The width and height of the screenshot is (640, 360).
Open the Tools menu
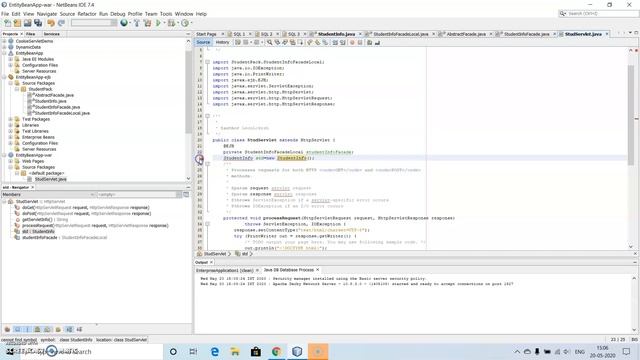coord(166,14)
